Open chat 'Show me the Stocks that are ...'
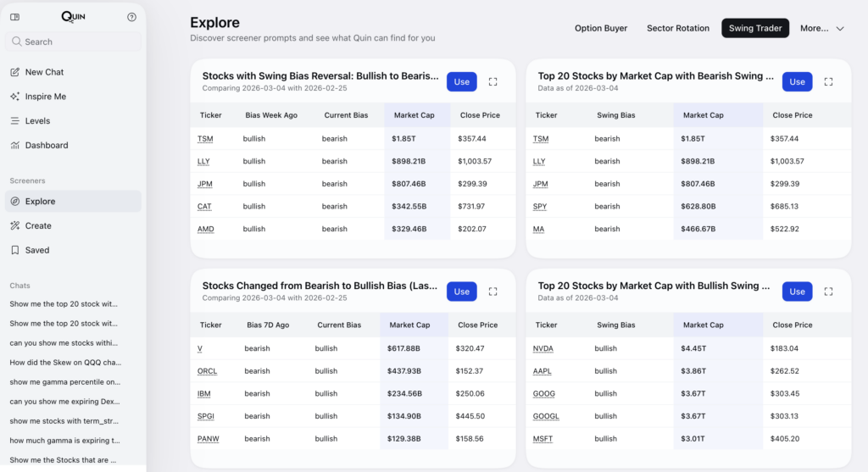The width and height of the screenshot is (868, 472). (x=63, y=460)
